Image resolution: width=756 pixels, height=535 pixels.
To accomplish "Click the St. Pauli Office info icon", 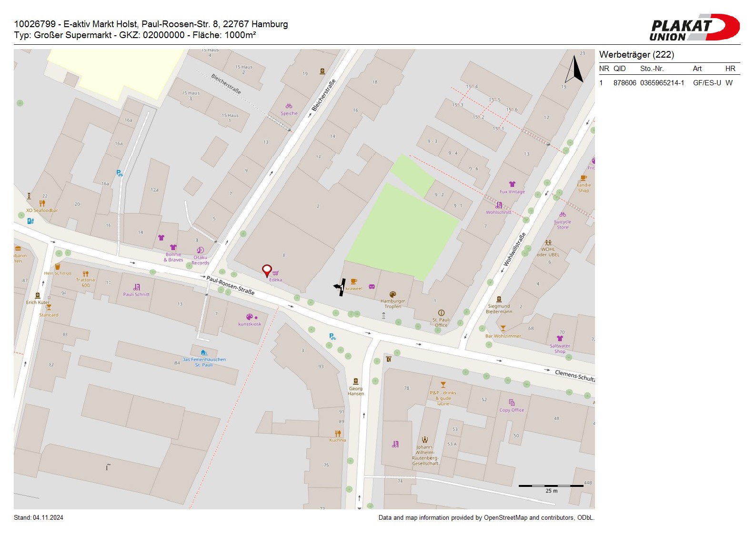I will pos(441,313).
